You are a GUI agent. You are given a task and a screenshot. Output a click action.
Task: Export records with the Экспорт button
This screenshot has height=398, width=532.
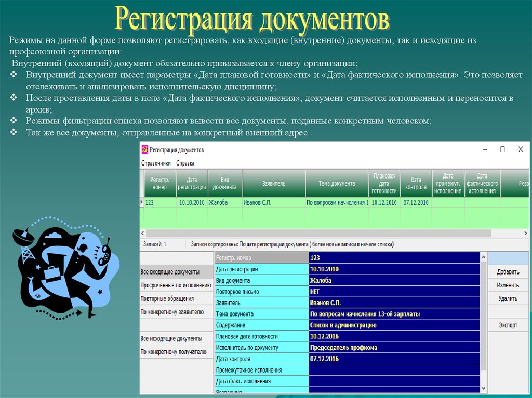point(508,325)
